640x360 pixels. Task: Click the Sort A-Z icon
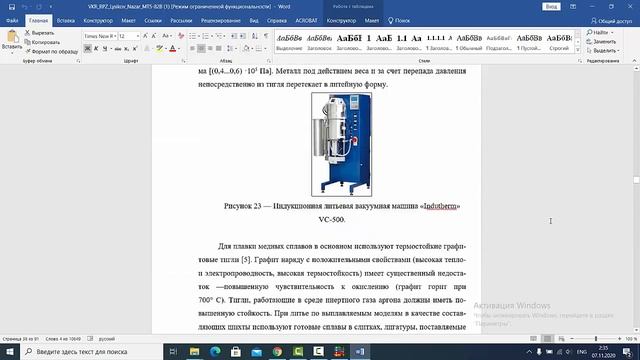(255, 36)
